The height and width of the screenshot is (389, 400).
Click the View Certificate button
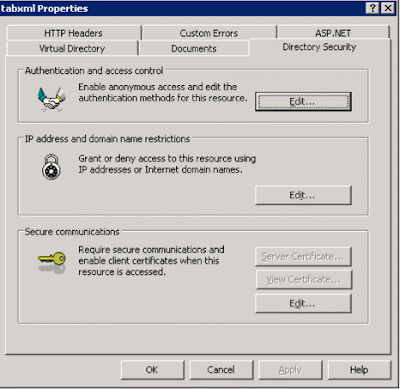303,279
